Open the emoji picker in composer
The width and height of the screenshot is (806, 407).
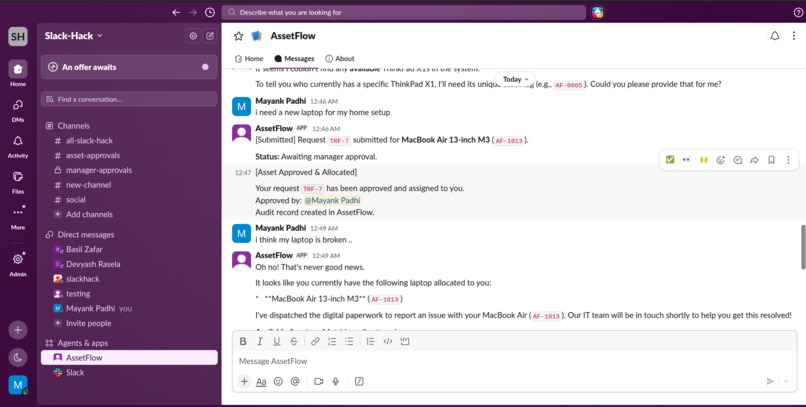tap(278, 381)
